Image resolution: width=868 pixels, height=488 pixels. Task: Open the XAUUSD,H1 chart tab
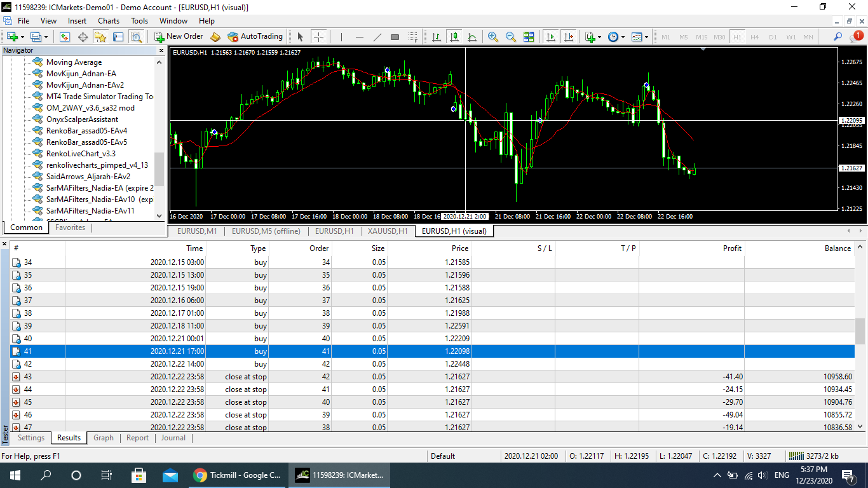tap(388, 231)
